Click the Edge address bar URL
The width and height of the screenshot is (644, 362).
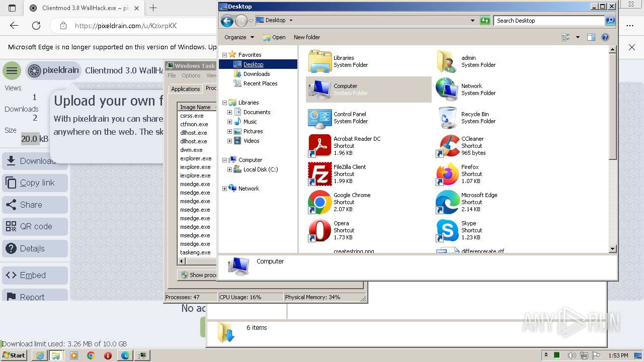[x=126, y=26]
